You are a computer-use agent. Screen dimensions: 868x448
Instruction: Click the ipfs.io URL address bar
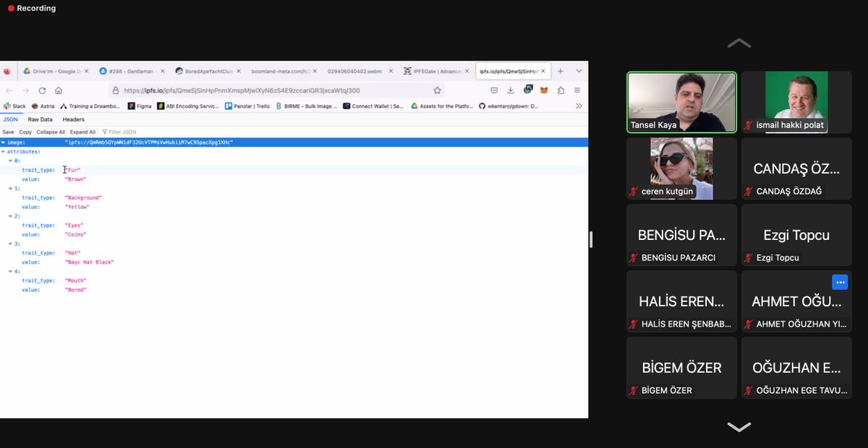click(x=275, y=90)
